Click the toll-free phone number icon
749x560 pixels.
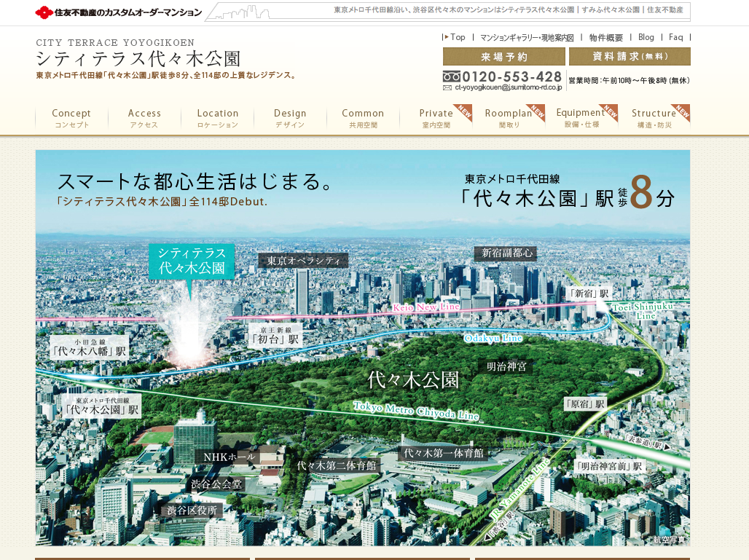point(451,76)
